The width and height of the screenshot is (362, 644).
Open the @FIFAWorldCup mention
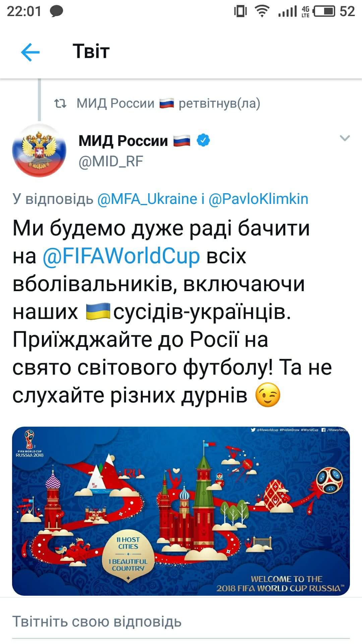121,256
